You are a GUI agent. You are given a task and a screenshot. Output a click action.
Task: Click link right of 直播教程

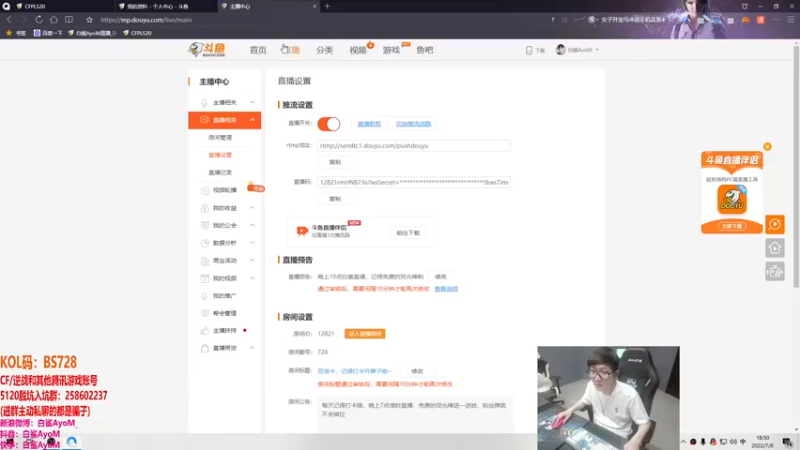pyautogui.click(x=413, y=124)
